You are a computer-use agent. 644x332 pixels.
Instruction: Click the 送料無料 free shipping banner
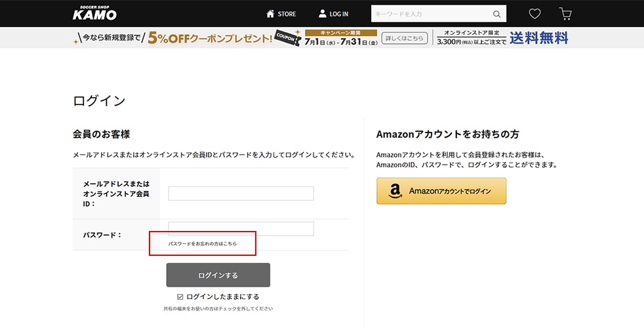click(538, 38)
